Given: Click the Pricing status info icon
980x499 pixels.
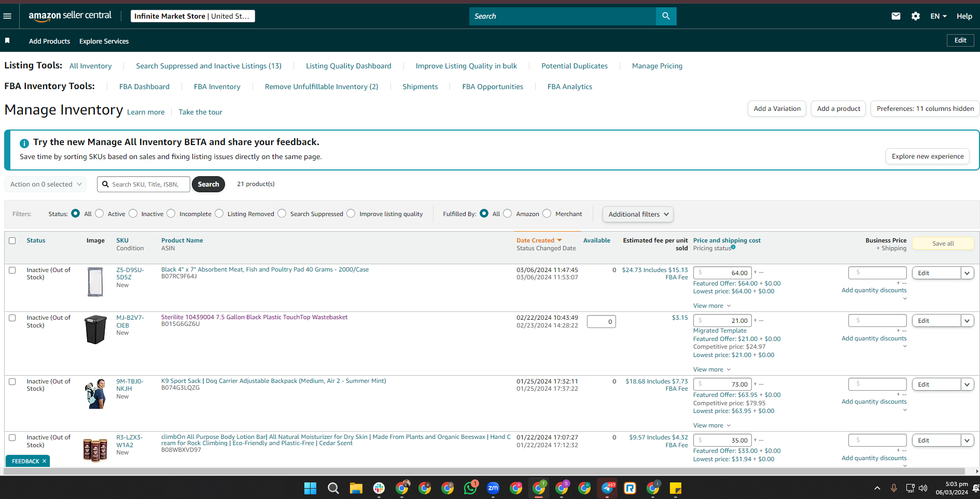Looking at the screenshot, I should pos(733,247).
